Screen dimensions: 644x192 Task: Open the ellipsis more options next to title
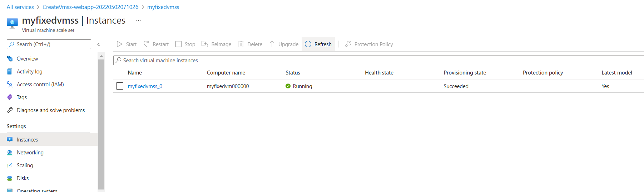point(139,21)
